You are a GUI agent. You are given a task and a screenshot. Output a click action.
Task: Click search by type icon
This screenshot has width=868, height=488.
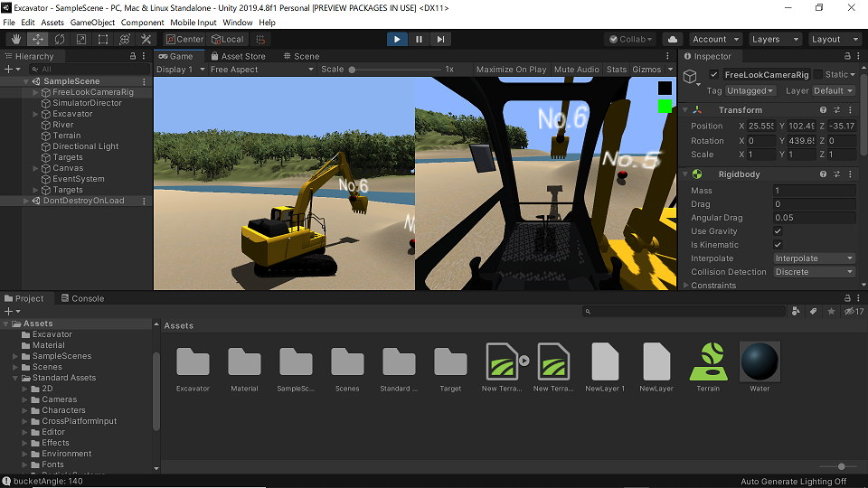click(796, 312)
